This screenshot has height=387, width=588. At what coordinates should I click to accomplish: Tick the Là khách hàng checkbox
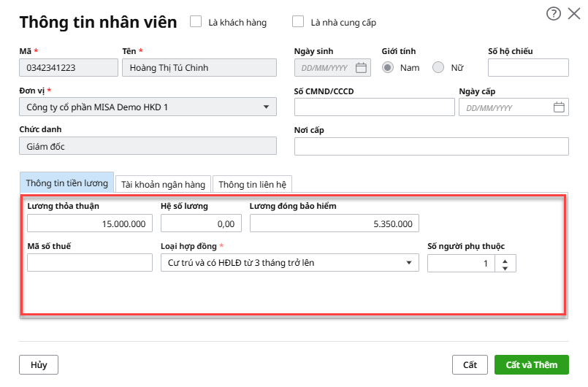pos(196,22)
